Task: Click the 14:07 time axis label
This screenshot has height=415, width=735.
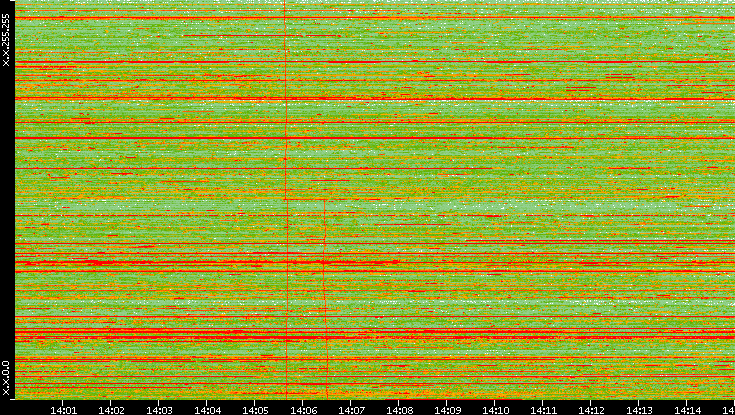Action: click(351, 410)
